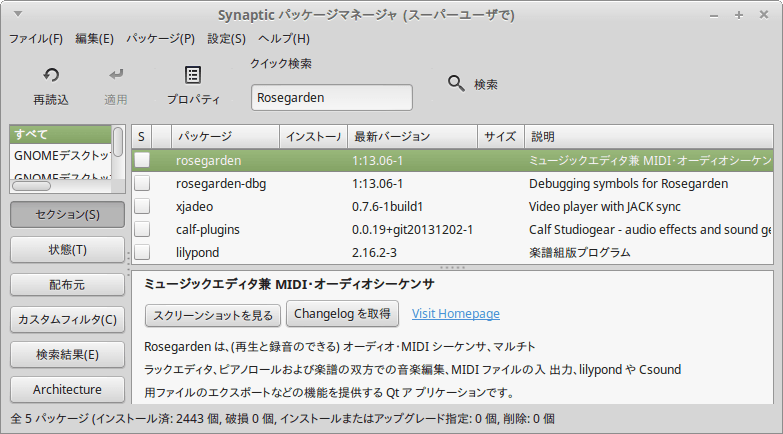Viewport: 783px width, 434px height.
Task: Sort by the サイズ column header
Action: (501, 136)
